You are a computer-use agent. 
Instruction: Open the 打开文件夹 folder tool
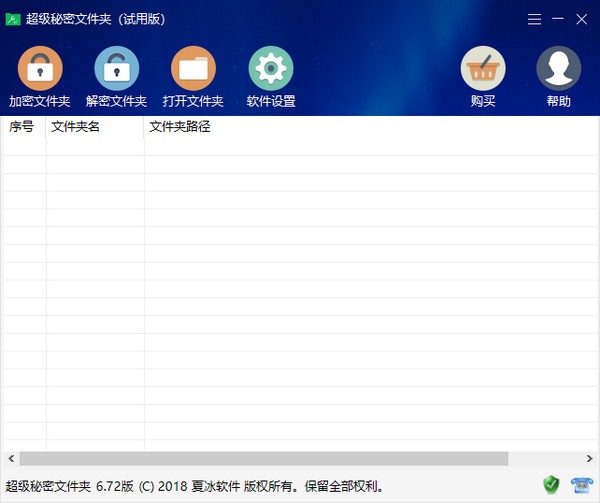click(x=193, y=70)
